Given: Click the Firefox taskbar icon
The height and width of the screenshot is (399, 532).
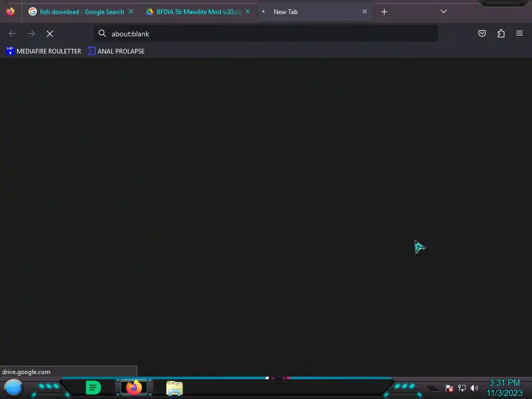Looking at the screenshot, I should coord(134,388).
